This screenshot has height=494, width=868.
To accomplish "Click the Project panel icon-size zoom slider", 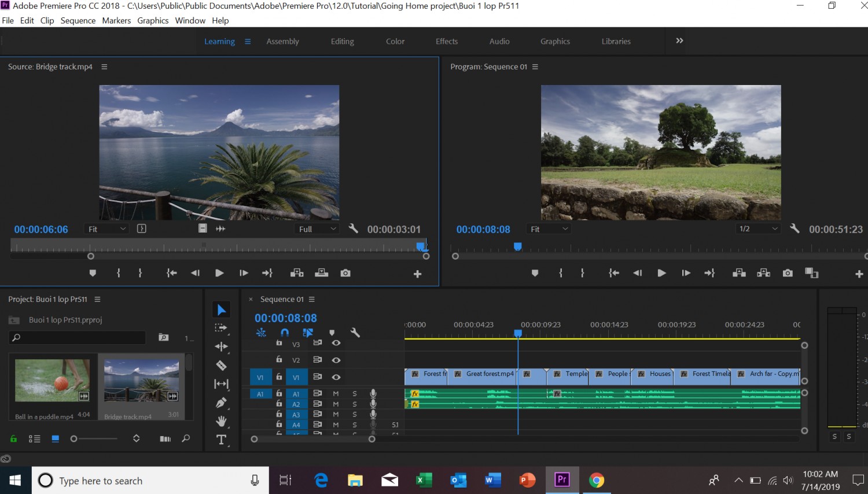I will coord(95,439).
